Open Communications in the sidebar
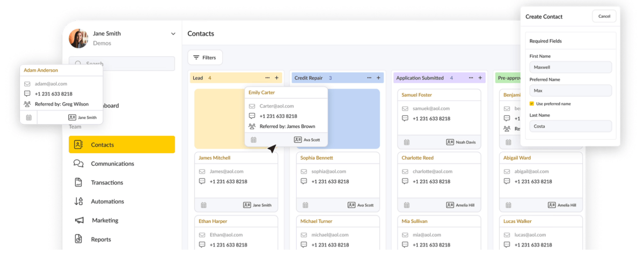644x253 pixels. pos(112,163)
